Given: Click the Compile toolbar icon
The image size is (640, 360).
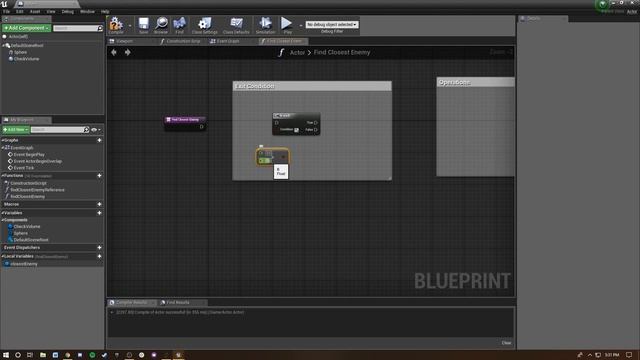Looking at the screenshot, I should pos(116,25).
